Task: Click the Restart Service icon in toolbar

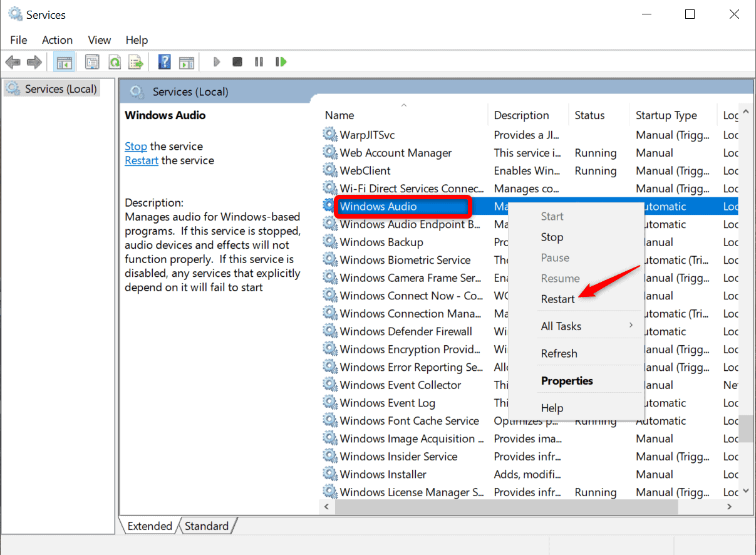Action: [x=281, y=62]
